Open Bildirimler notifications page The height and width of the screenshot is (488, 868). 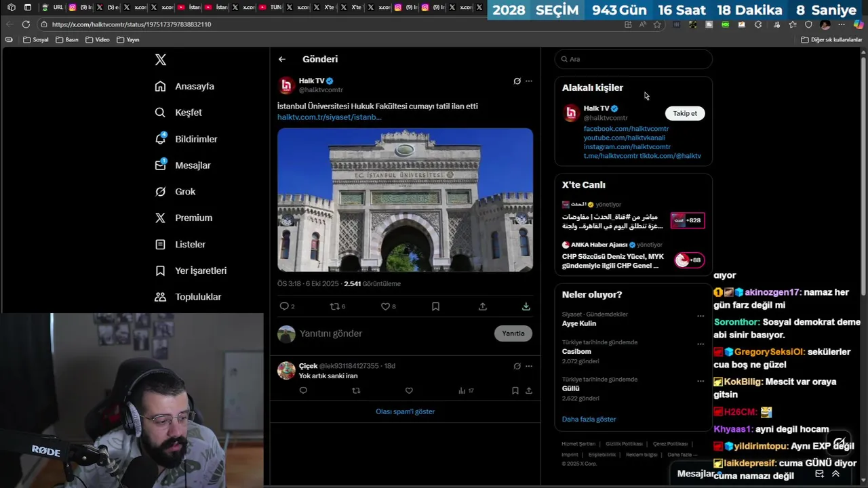tap(186, 139)
